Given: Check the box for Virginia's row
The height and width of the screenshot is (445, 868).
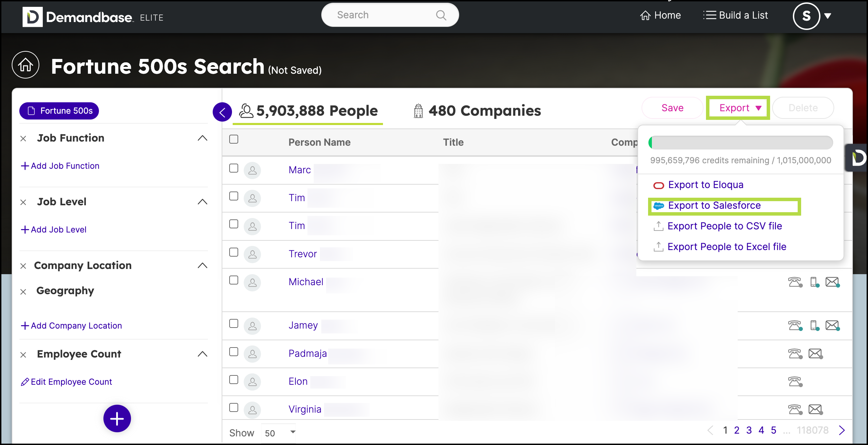Looking at the screenshot, I should [234, 407].
